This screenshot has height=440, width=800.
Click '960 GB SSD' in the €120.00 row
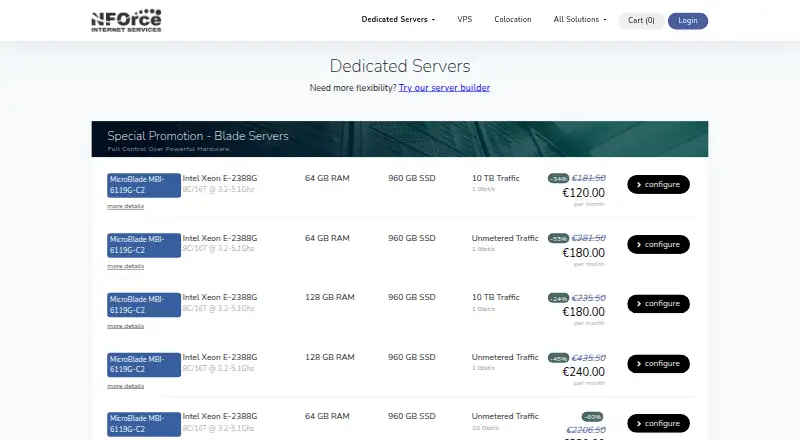[x=412, y=178]
